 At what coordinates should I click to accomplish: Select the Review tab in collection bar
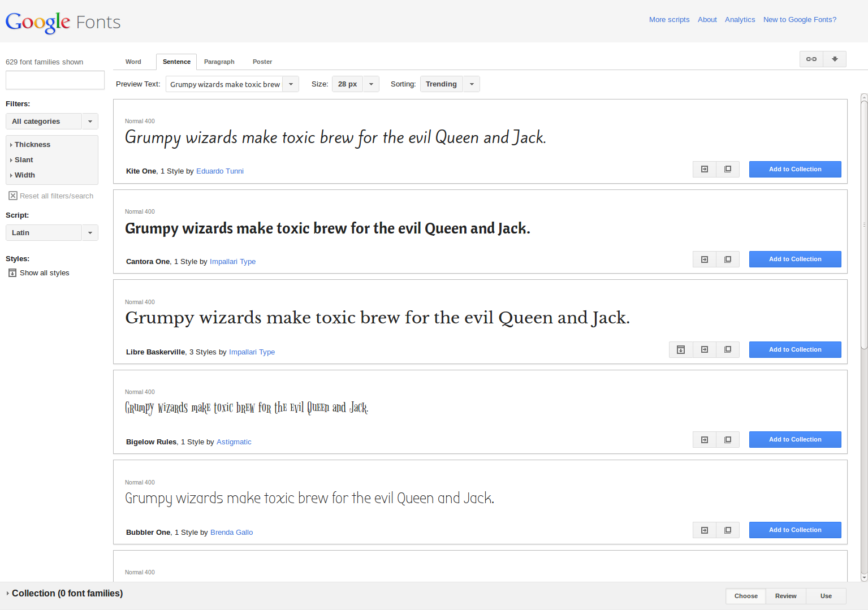point(786,596)
